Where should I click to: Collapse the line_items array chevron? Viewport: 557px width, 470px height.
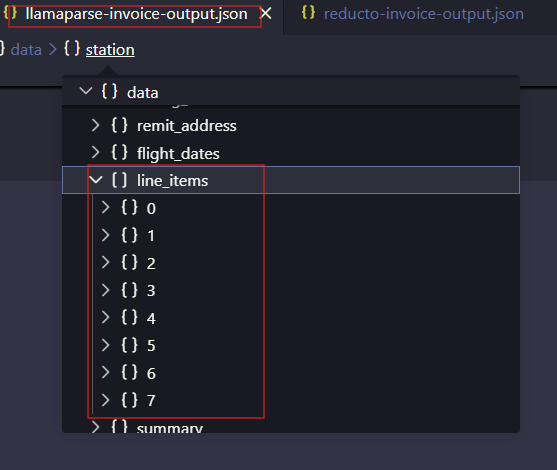point(96,179)
